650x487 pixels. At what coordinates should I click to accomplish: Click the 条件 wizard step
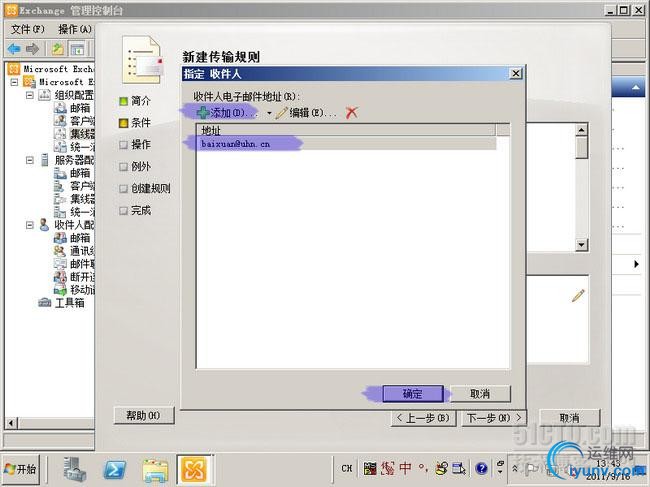[135, 123]
